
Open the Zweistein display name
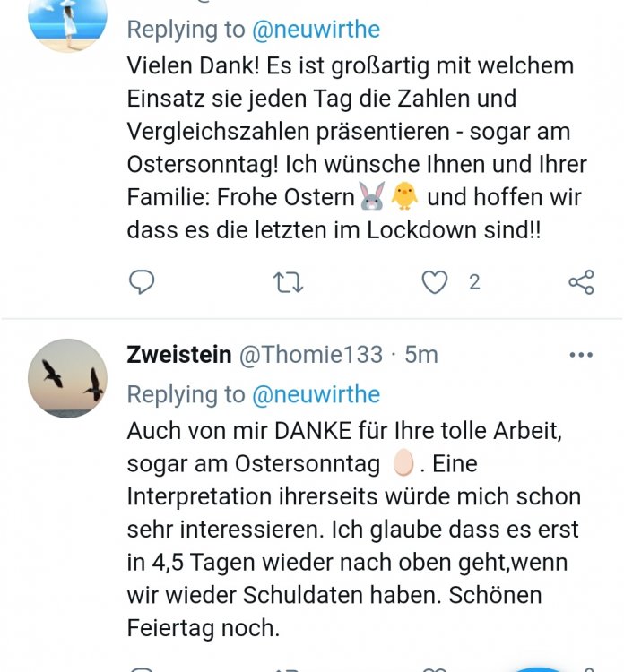(x=179, y=355)
